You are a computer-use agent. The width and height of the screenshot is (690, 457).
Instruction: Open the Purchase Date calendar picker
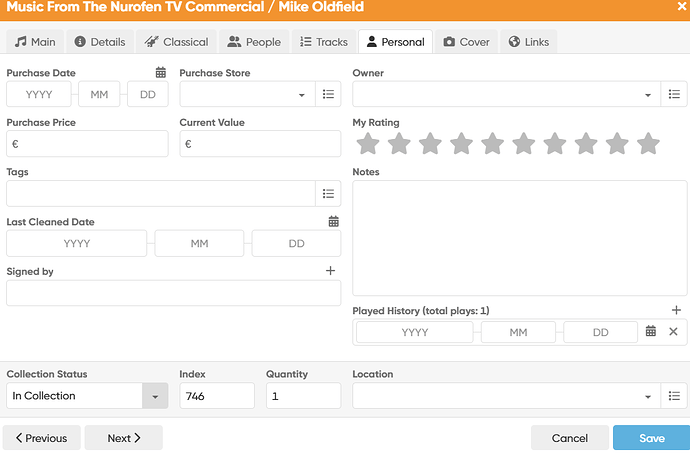point(160,73)
